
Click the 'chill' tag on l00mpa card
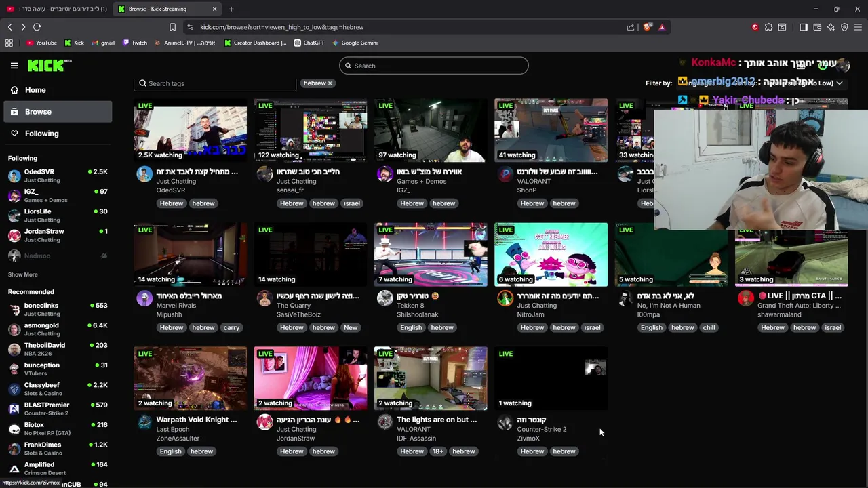point(709,327)
